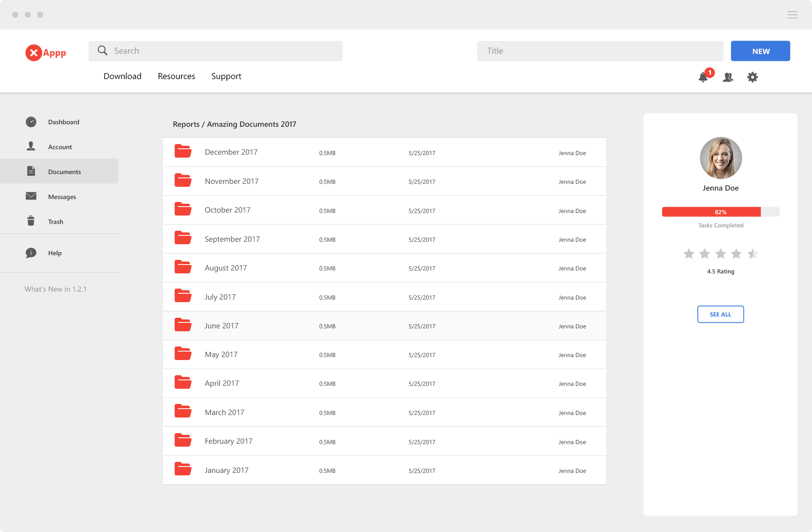Click the Dashboard gauge icon

31,122
